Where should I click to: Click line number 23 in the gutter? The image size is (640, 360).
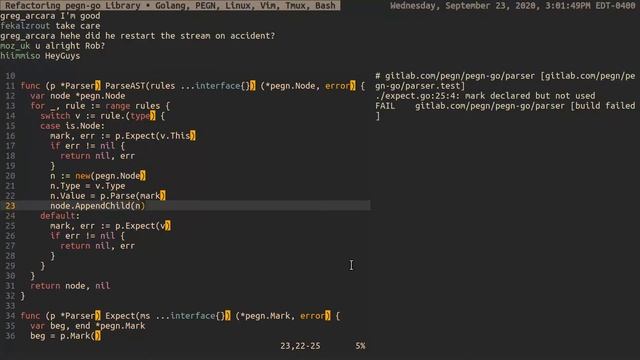coord(10,206)
